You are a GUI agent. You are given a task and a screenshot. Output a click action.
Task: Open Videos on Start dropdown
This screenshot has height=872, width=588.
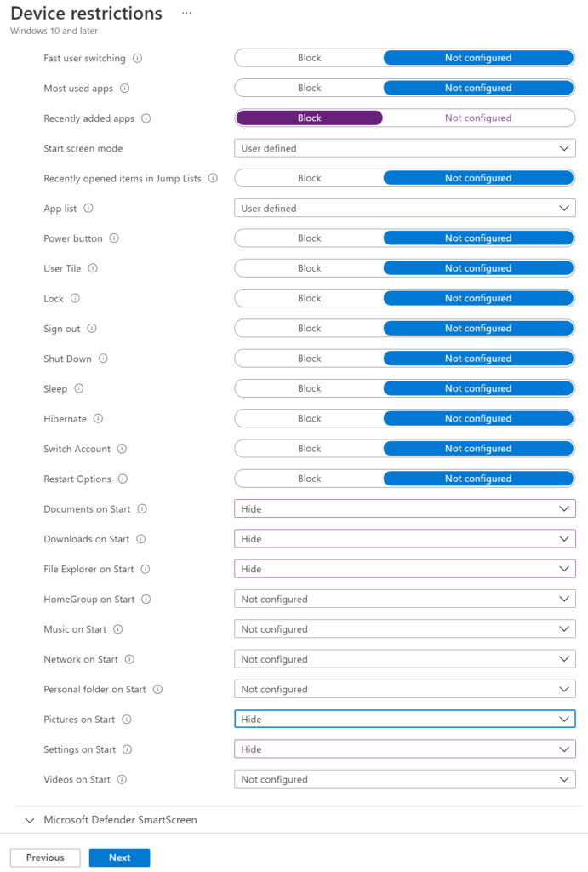[404, 779]
